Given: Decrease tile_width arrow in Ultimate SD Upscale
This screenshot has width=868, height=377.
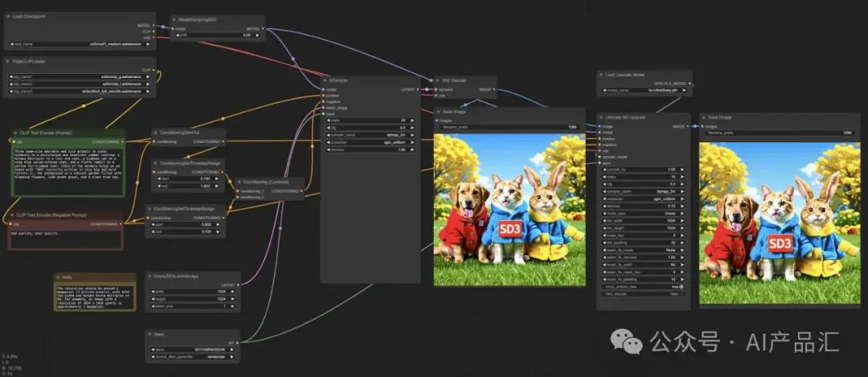Looking at the screenshot, I should tap(604, 220).
